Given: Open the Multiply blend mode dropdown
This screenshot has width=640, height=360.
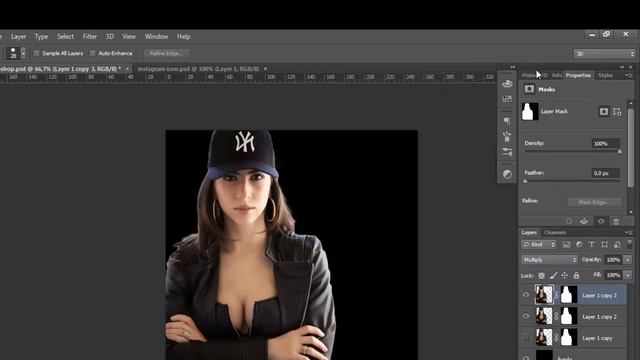Looking at the screenshot, I should (x=549, y=260).
